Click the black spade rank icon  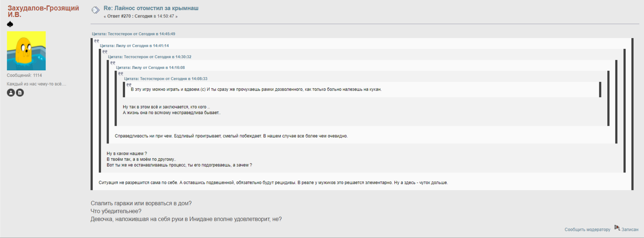click(10, 24)
